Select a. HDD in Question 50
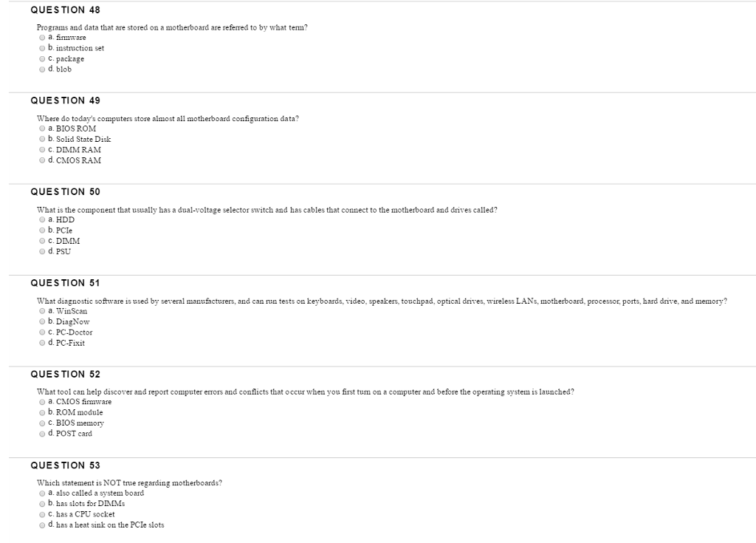This screenshot has width=756, height=543. coord(43,219)
